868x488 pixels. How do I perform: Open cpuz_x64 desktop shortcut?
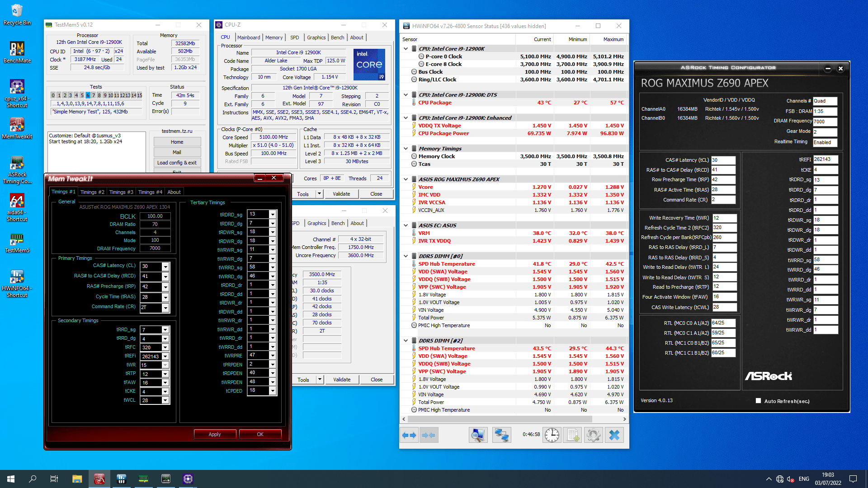click(17, 94)
